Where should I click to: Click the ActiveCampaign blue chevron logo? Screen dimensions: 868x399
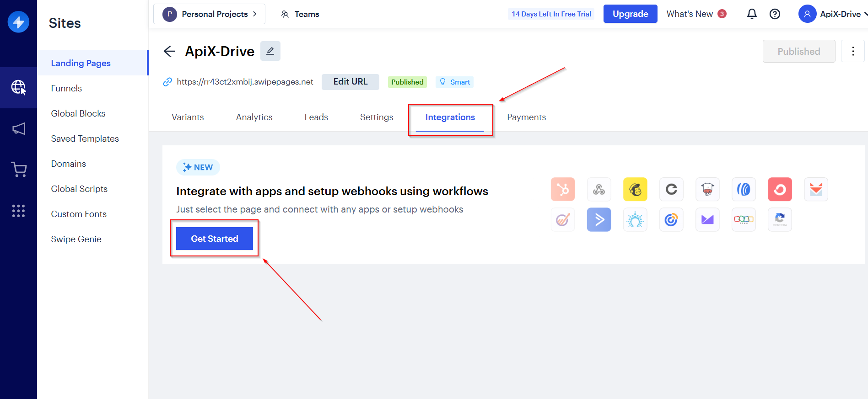pyautogui.click(x=599, y=220)
